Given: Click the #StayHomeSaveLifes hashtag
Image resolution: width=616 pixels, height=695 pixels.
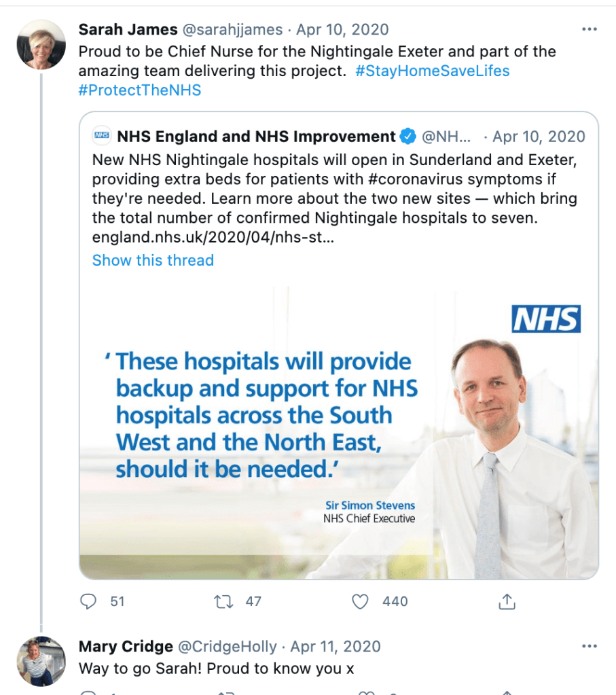Looking at the screenshot, I should tap(432, 71).
